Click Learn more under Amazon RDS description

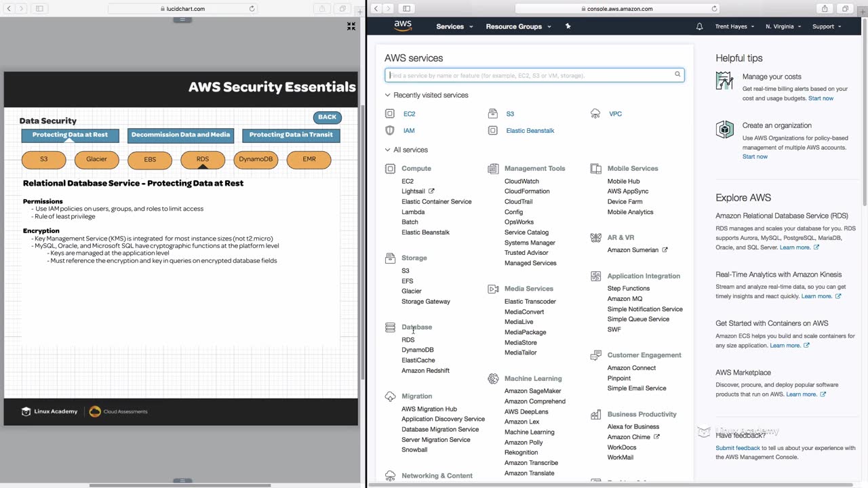pos(799,247)
